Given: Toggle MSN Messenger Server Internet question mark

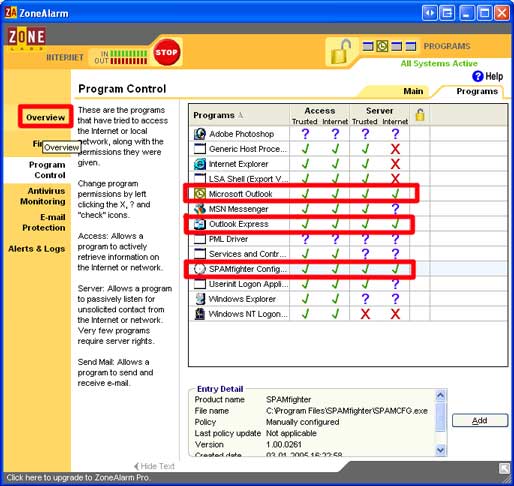Looking at the screenshot, I should click(395, 209).
